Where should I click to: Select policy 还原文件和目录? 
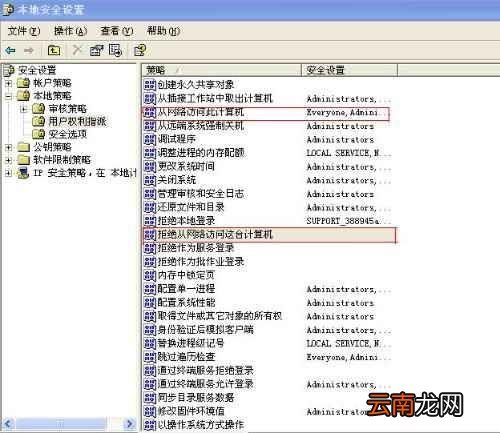(191, 207)
